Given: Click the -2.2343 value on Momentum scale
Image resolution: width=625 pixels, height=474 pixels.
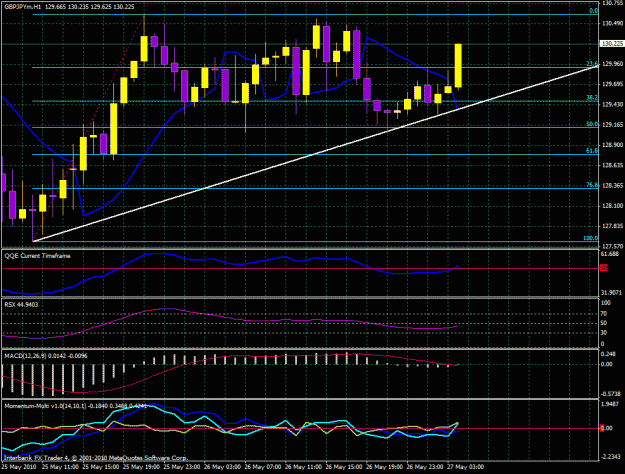Looking at the screenshot, I should (x=611, y=457).
